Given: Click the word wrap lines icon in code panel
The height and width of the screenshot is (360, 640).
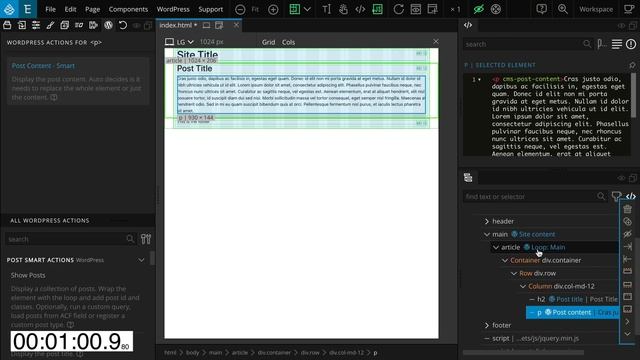Looking at the screenshot, I should [617, 44].
